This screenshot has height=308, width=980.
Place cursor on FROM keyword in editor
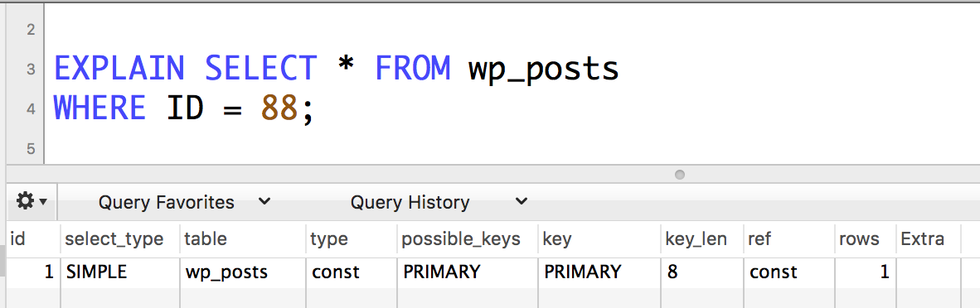point(412,68)
